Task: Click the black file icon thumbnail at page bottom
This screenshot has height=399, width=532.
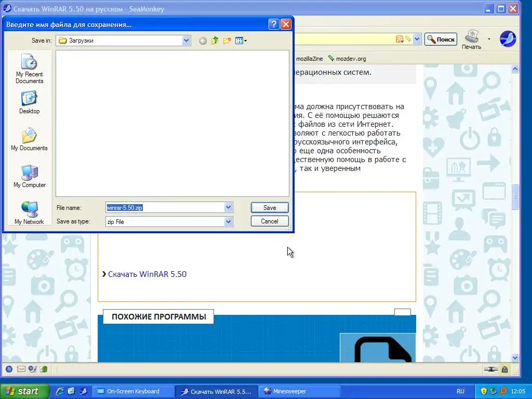Action: [x=378, y=348]
